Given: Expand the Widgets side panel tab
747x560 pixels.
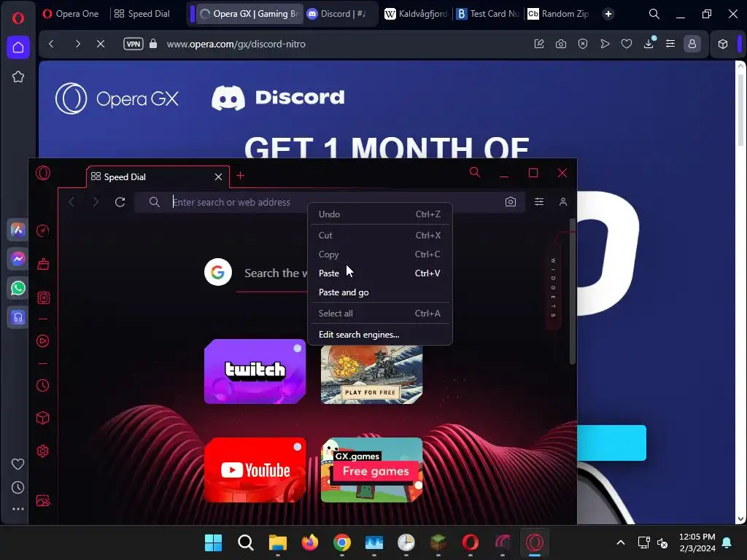Looking at the screenshot, I should pos(553,288).
